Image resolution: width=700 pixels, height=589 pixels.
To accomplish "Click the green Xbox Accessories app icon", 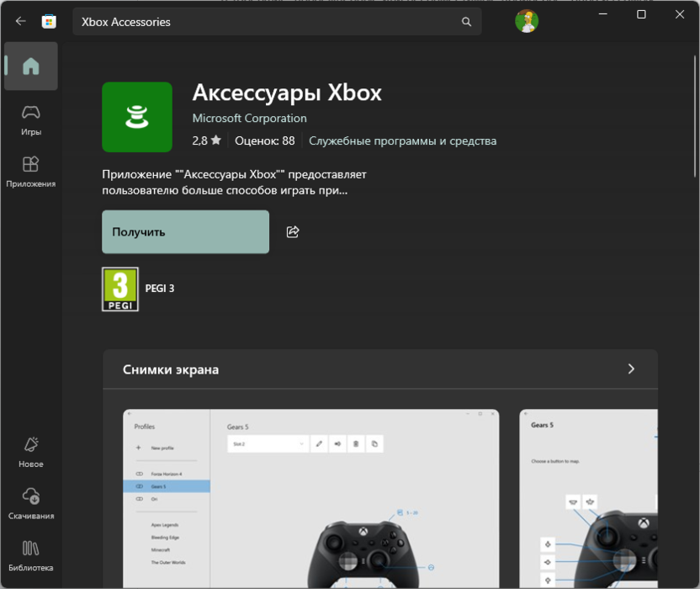I will click(137, 117).
